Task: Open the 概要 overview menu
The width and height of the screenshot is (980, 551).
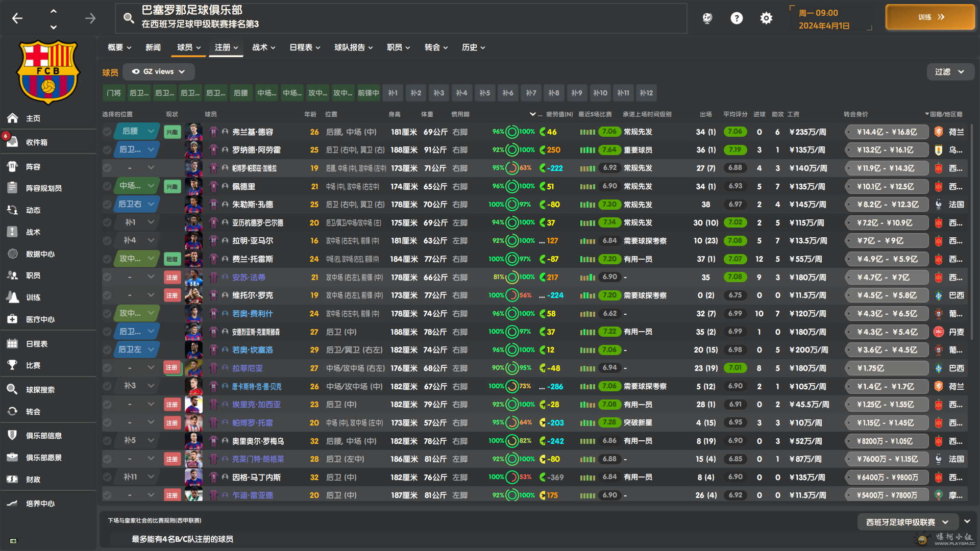Action: [x=119, y=47]
